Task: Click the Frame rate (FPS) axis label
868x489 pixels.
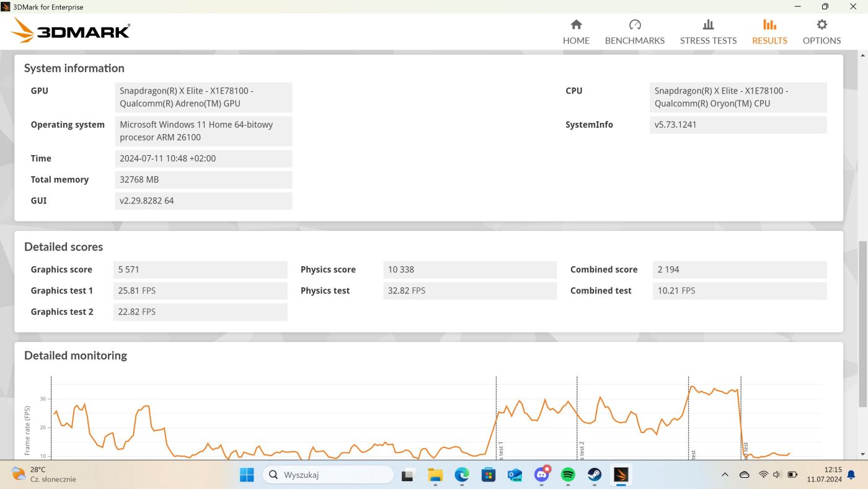Action: point(27,431)
